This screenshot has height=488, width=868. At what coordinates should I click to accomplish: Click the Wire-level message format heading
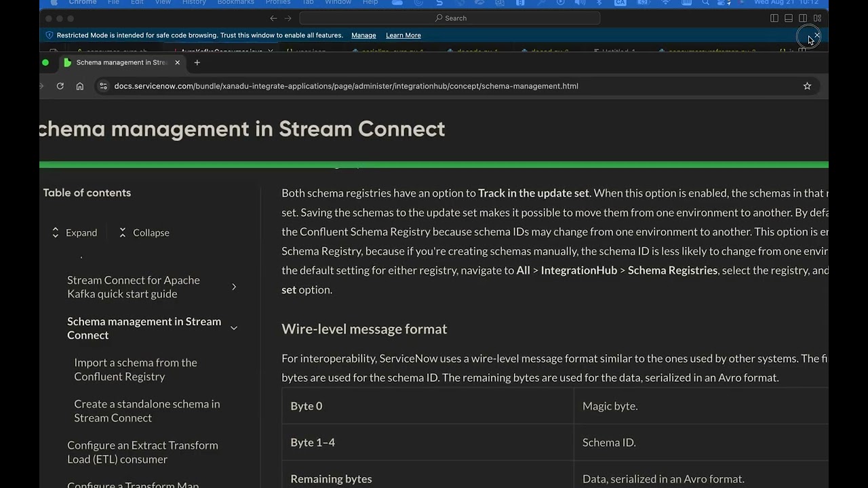[364, 329]
